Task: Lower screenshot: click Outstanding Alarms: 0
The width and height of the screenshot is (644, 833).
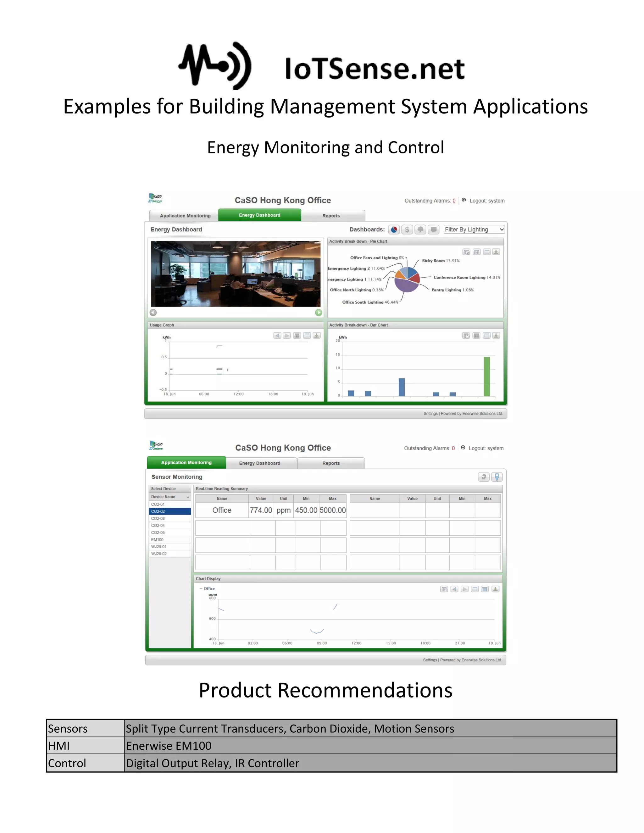Action: (429, 448)
